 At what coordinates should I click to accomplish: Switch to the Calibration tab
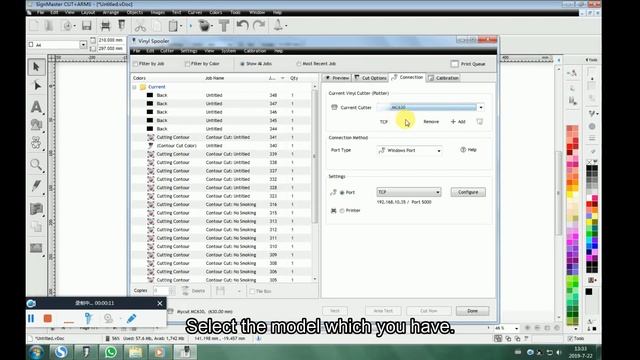pos(444,78)
